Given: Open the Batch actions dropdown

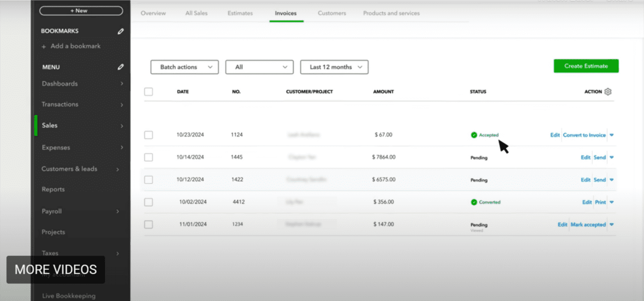Looking at the screenshot, I should click(184, 67).
